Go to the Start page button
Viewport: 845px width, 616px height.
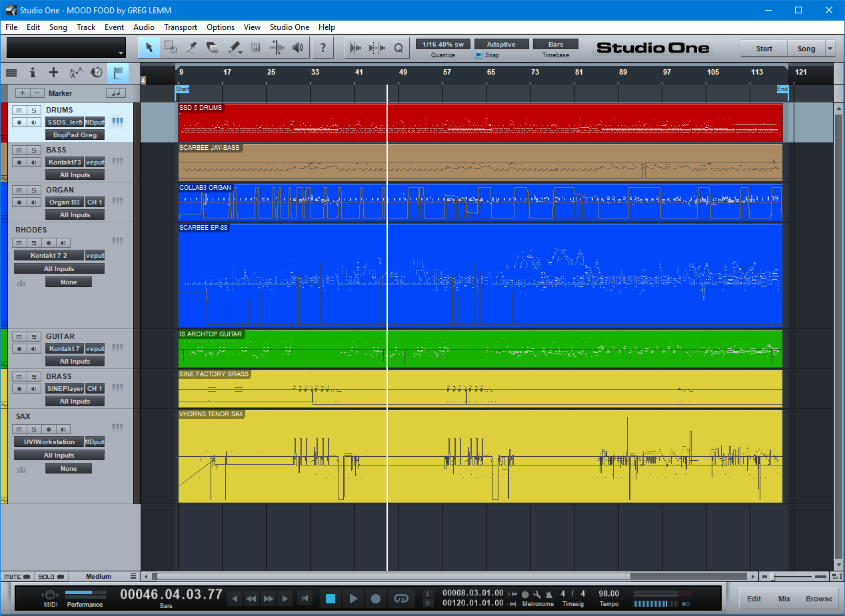(x=764, y=49)
